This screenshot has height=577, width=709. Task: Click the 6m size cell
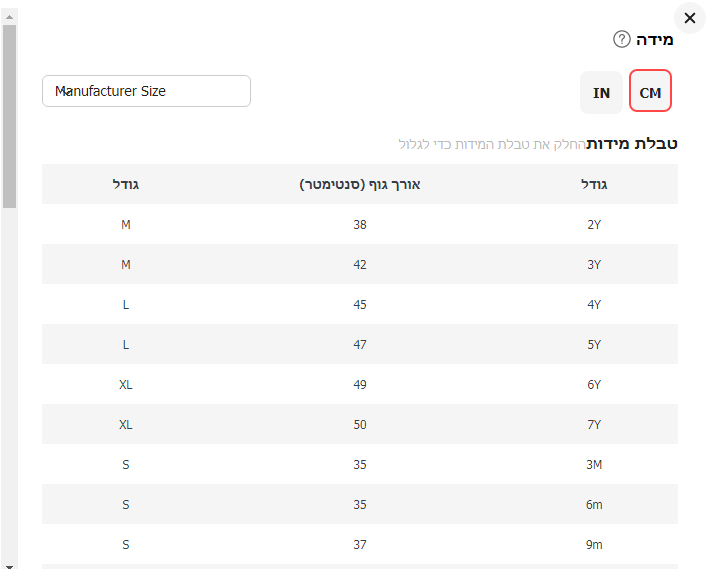[594, 505]
